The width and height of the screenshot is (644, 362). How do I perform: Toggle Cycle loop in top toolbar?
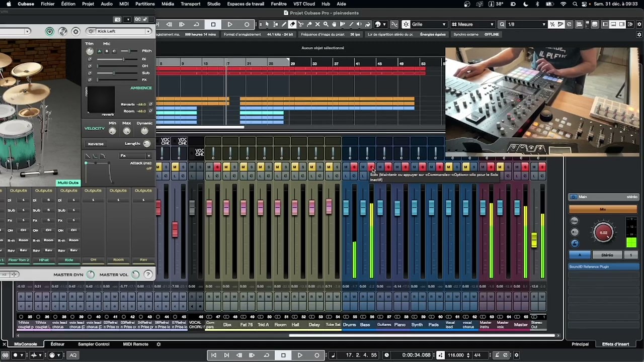[x=196, y=24]
